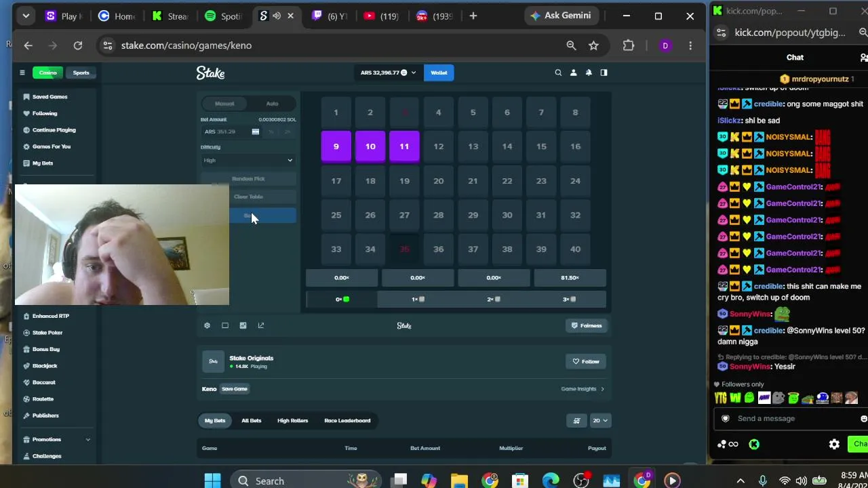Show hidden system tray icons
The height and width of the screenshot is (488, 868).
[741, 481]
